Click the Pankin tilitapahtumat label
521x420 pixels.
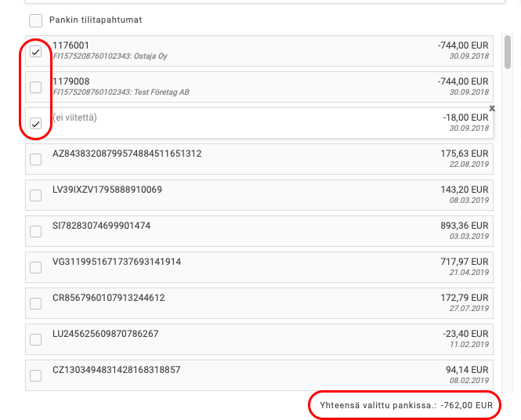96,20
